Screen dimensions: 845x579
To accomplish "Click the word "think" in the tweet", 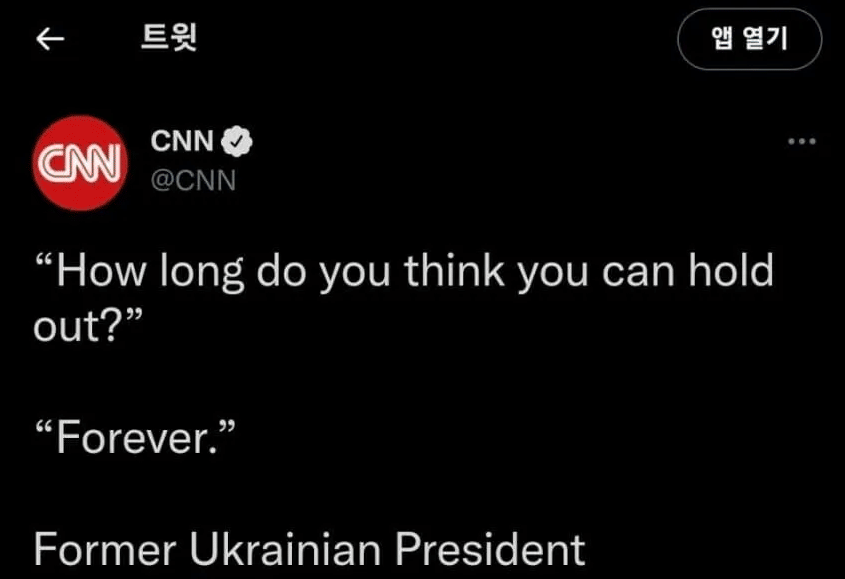I will [x=454, y=270].
